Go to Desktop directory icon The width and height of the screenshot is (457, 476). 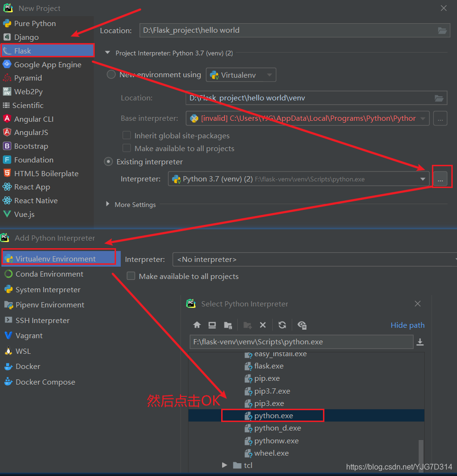[x=212, y=325]
